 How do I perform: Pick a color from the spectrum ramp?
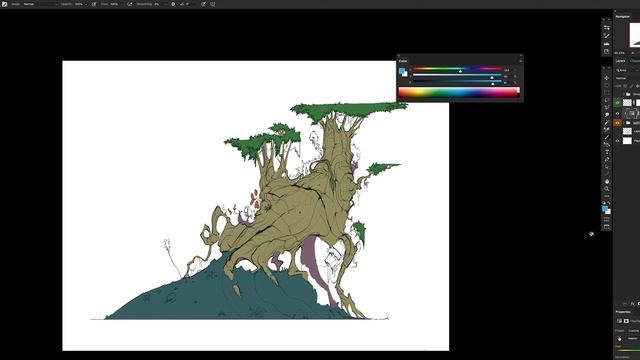[458, 92]
